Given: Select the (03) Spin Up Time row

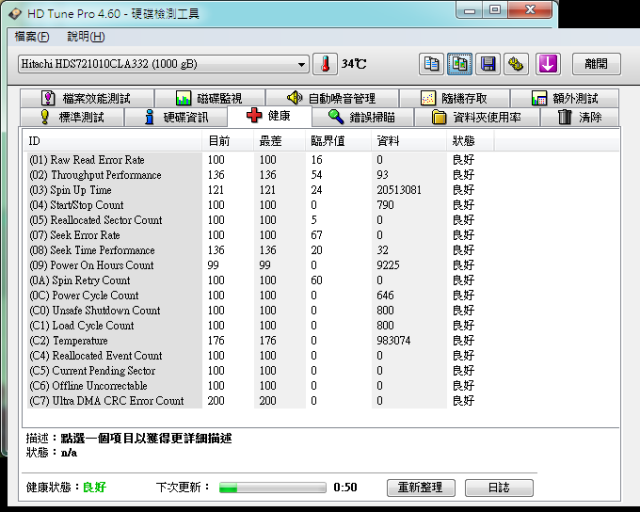Looking at the screenshot, I should (x=261, y=190).
